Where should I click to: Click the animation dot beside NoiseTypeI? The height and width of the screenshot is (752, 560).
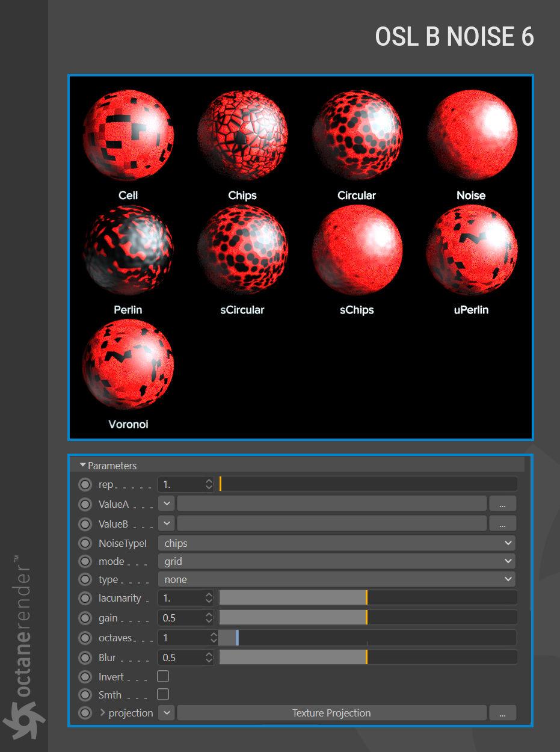[x=85, y=543]
